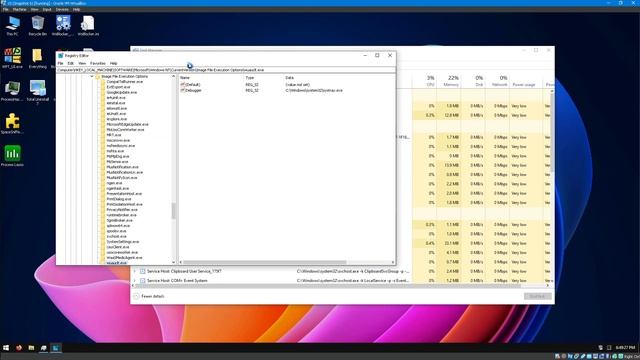Click the Service Host: COM+ Event System icon
The width and height of the screenshot is (640, 360).
coord(142,281)
